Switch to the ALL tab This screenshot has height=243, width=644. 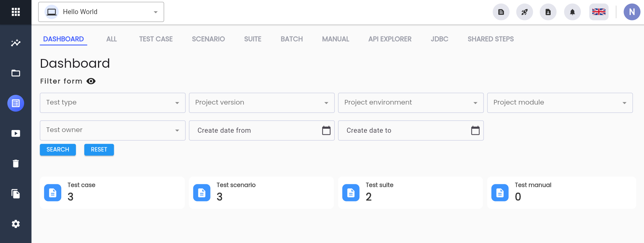tap(111, 39)
